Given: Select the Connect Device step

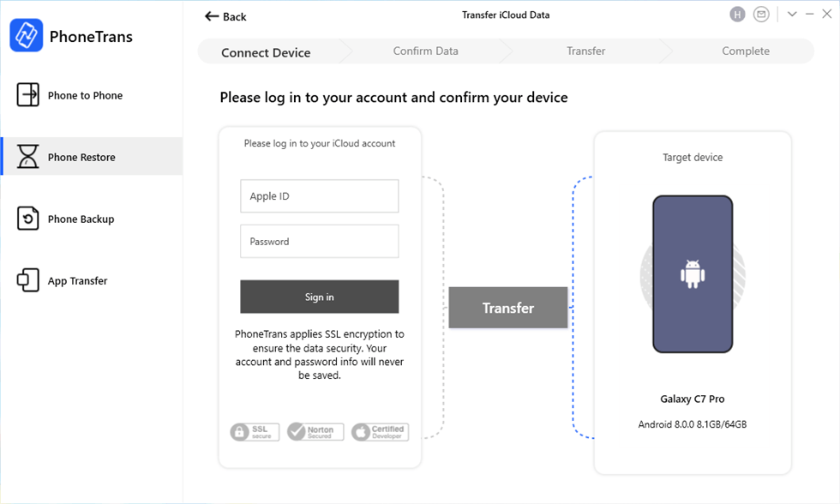Looking at the screenshot, I should [x=266, y=52].
